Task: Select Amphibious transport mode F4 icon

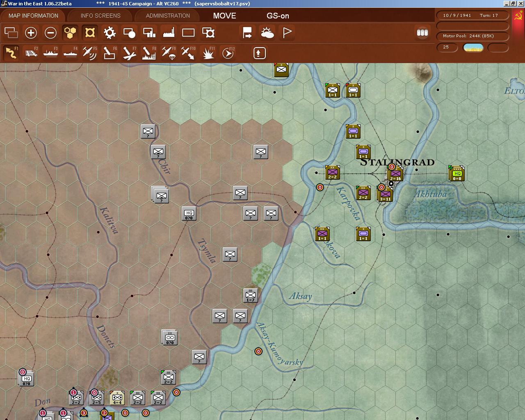Action: tap(70, 53)
